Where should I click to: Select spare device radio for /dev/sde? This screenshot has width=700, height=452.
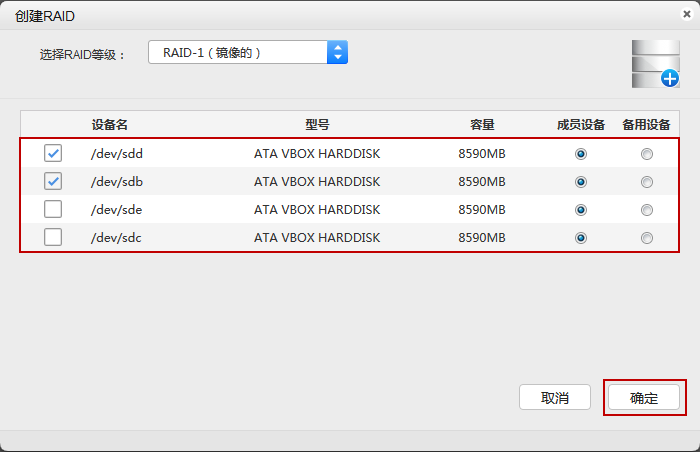647,210
